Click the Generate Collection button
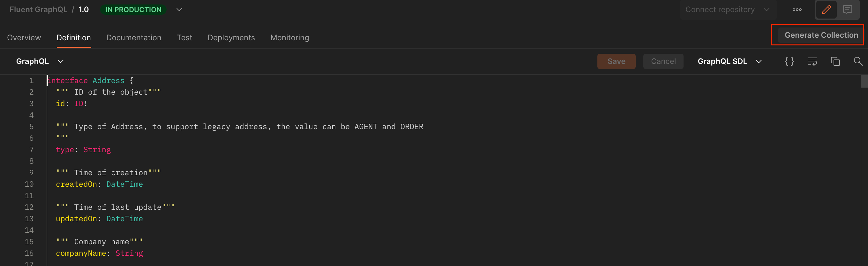Viewport: 868px width, 266px height. coord(821,35)
